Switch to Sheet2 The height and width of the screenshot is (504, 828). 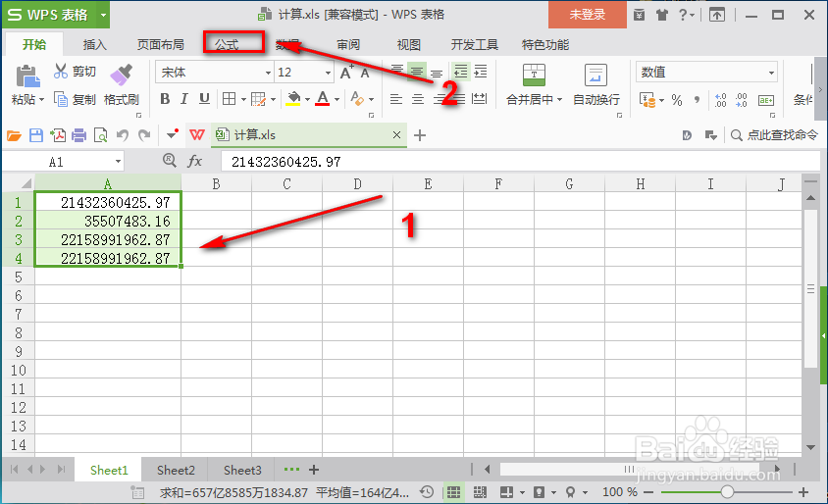pos(176,470)
